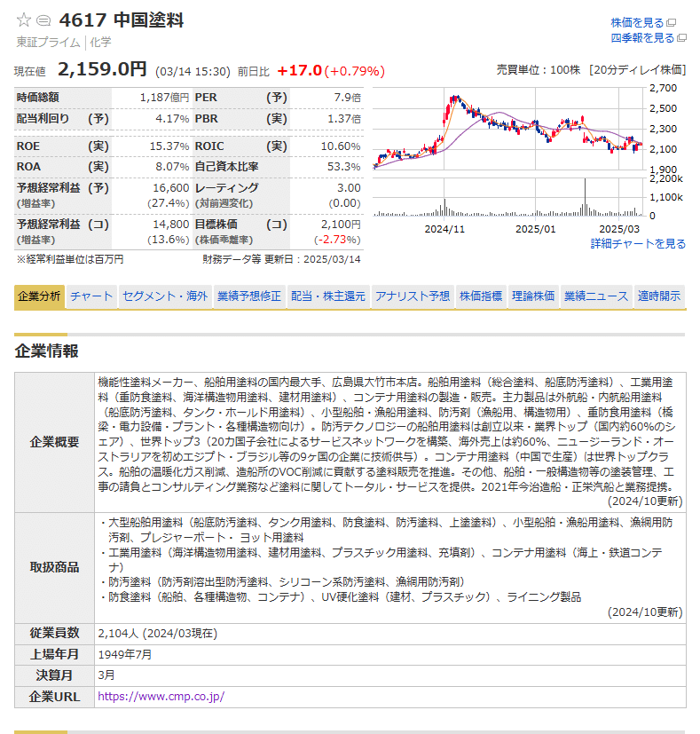Screen dimensions: 700x734
Task: Click the 決算月 value 3月
Action: click(106, 675)
